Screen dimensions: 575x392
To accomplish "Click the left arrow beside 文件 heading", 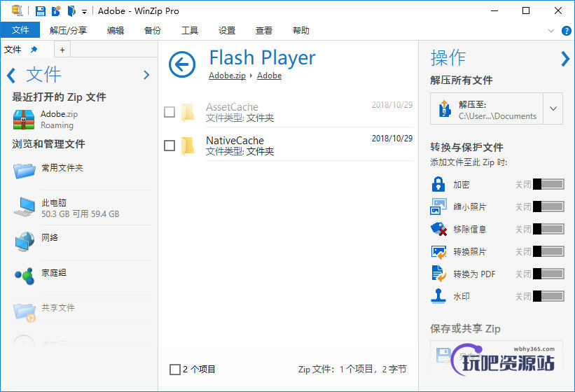I will tap(11, 76).
